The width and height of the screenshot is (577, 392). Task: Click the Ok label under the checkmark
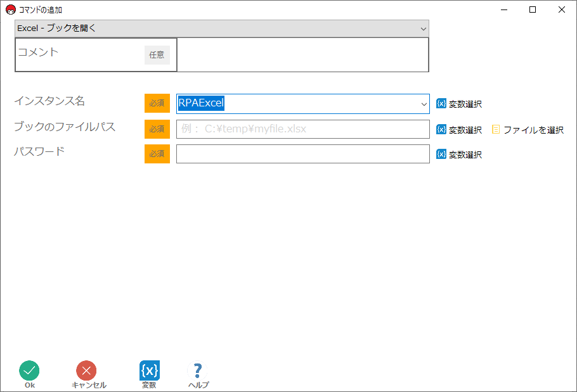pos(30,385)
